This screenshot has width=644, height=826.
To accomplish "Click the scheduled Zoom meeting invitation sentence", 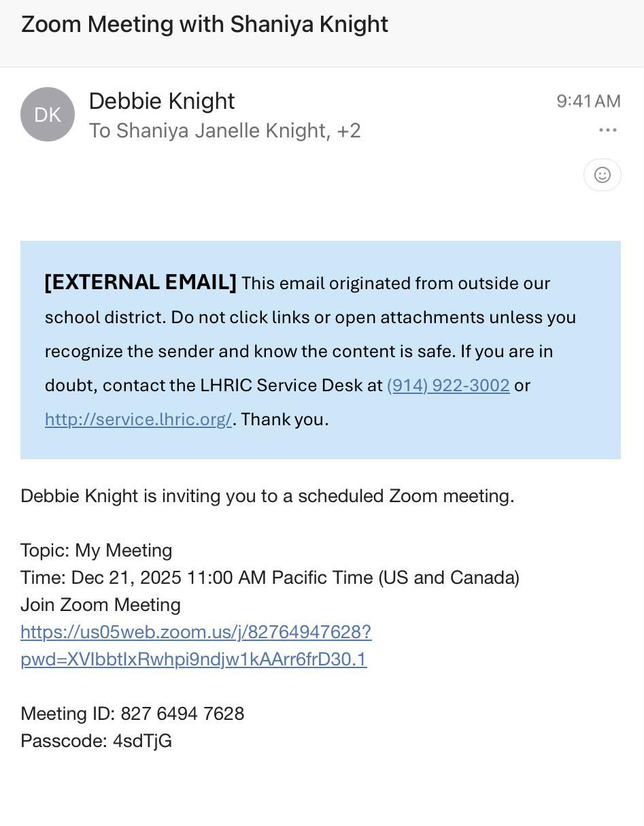I will click(267, 496).
